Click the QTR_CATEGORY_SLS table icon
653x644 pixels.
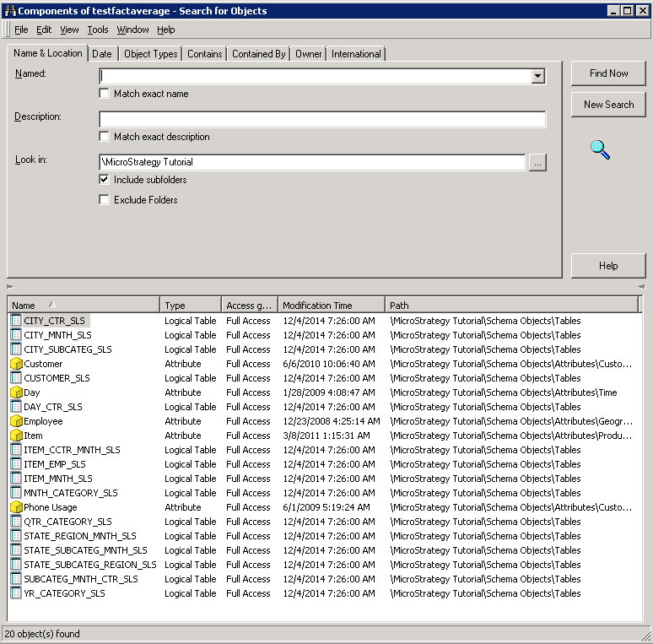(16, 522)
